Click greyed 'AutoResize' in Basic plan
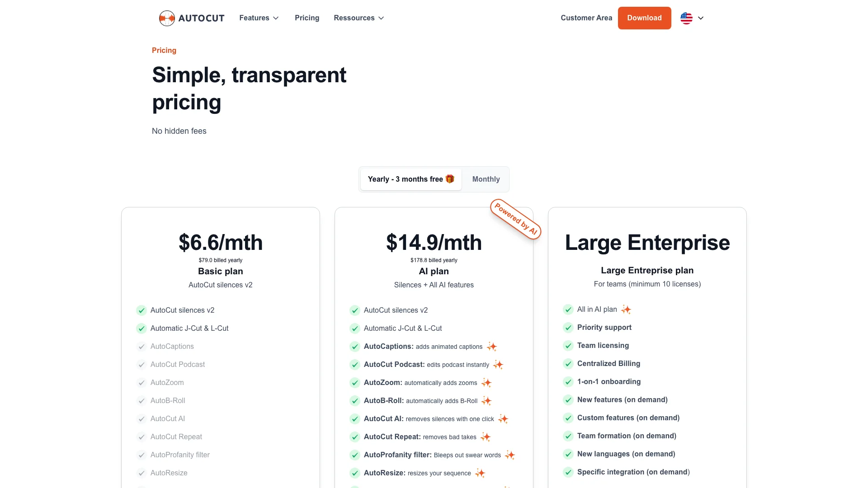 (x=169, y=473)
